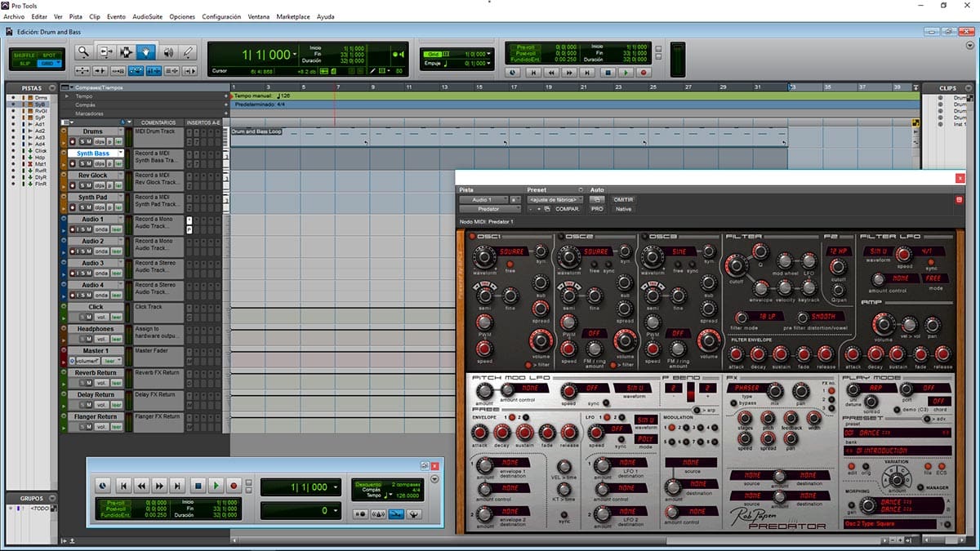The height and width of the screenshot is (551, 980).
Task: Click bar 7 on the timeline ruler
Action: [337, 87]
